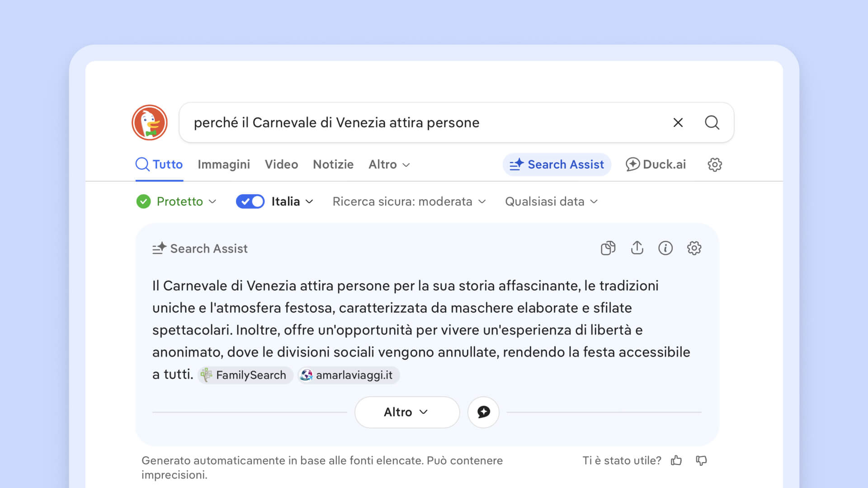
Task: Open the main search settings gear
Action: pos(714,164)
